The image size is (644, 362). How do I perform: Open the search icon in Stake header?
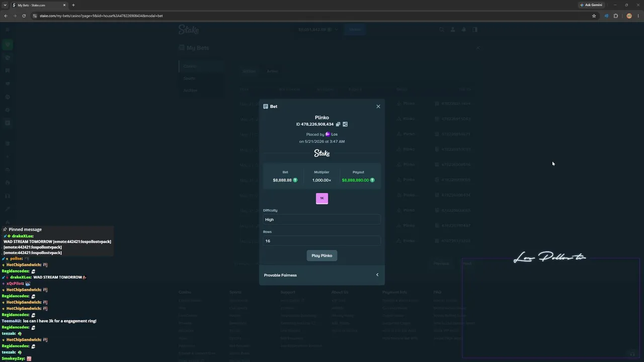(442, 30)
